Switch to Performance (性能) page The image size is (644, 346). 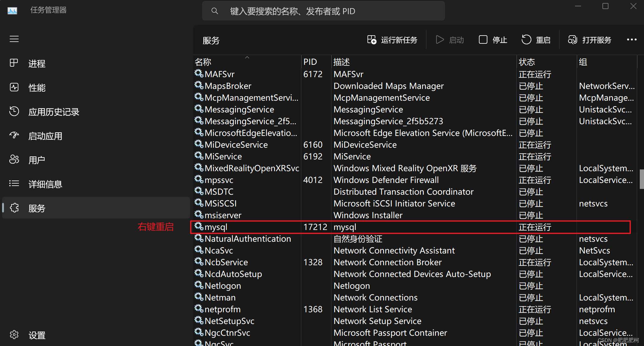(x=96, y=88)
